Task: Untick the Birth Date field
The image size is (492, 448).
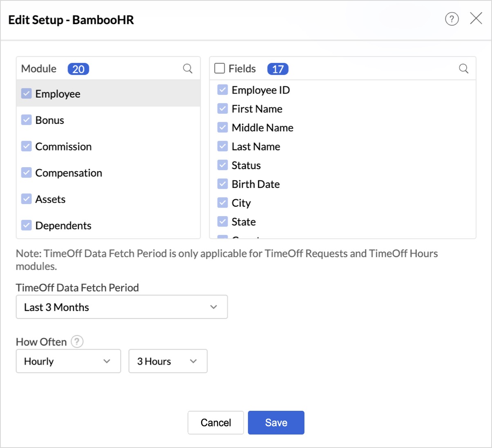Action: tap(223, 184)
